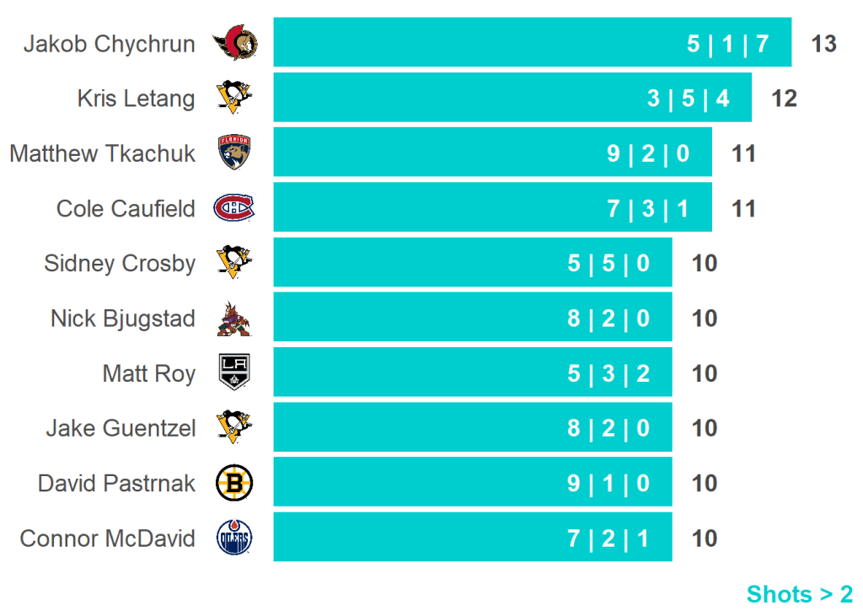Click the Penguins logo next to Kris Letang
This screenshot has height=616, width=863.
(233, 98)
